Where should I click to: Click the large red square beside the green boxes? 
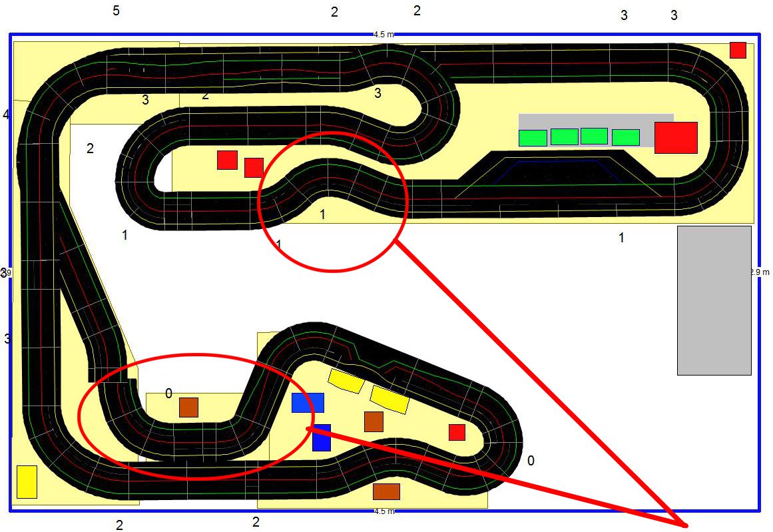pos(676,138)
